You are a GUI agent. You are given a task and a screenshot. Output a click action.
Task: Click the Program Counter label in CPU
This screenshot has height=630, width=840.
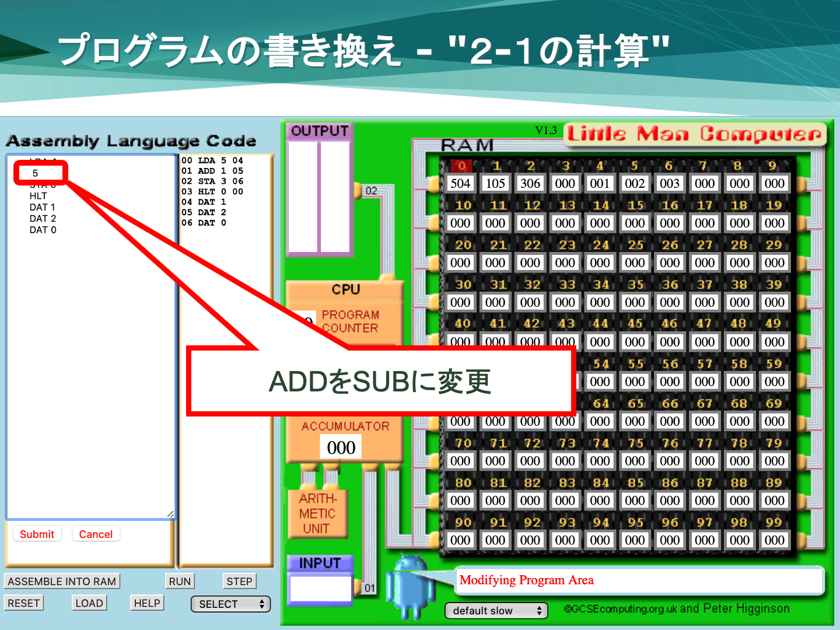[x=350, y=321]
